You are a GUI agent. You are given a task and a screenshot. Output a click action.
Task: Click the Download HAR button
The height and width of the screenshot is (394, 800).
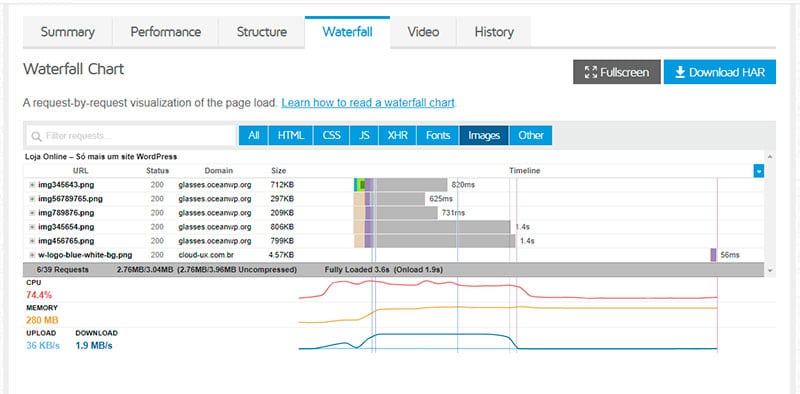coord(720,72)
